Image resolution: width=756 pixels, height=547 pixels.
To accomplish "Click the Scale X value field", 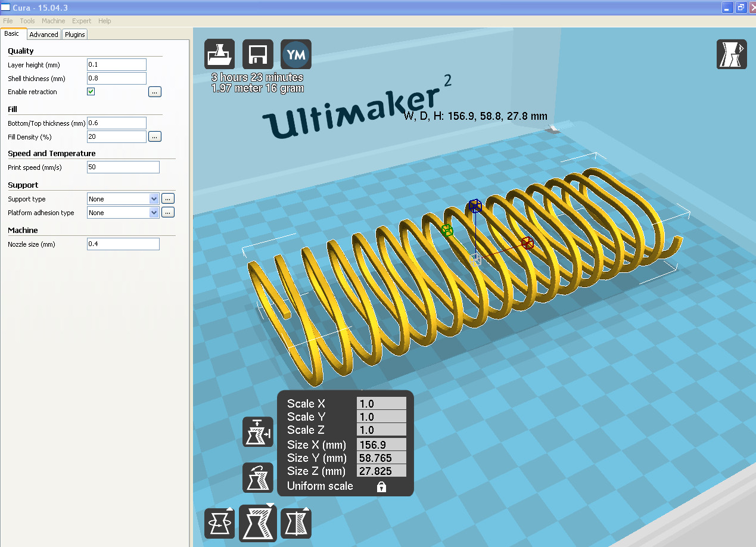I will click(x=381, y=403).
